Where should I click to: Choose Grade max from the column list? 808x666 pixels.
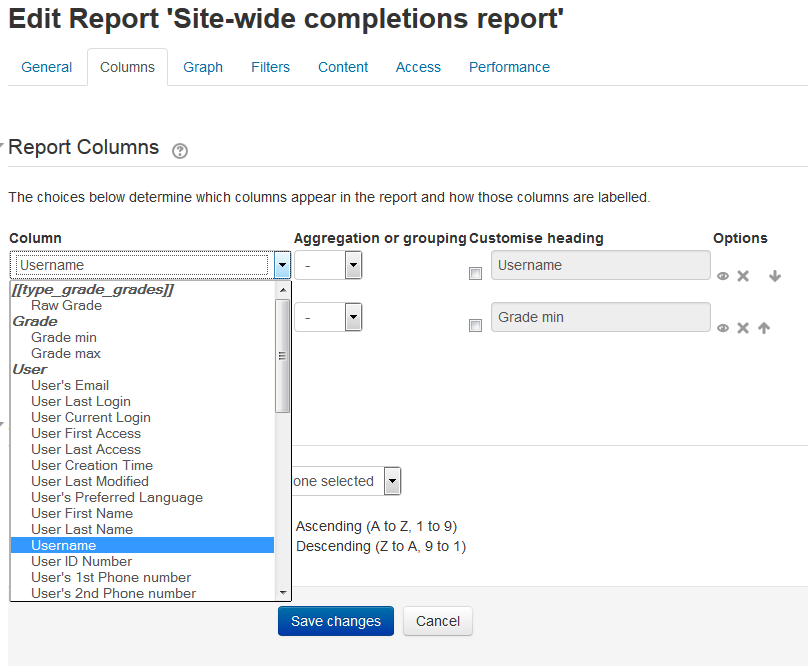pyautogui.click(x=143, y=354)
